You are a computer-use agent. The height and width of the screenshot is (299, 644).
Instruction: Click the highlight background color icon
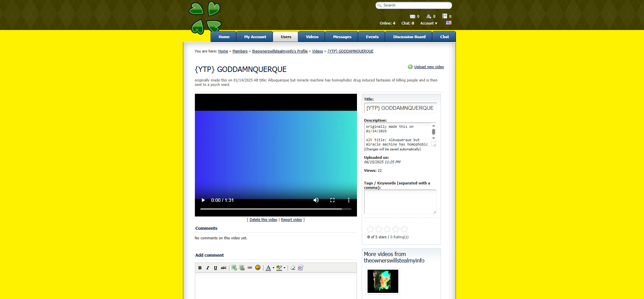(x=279, y=268)
